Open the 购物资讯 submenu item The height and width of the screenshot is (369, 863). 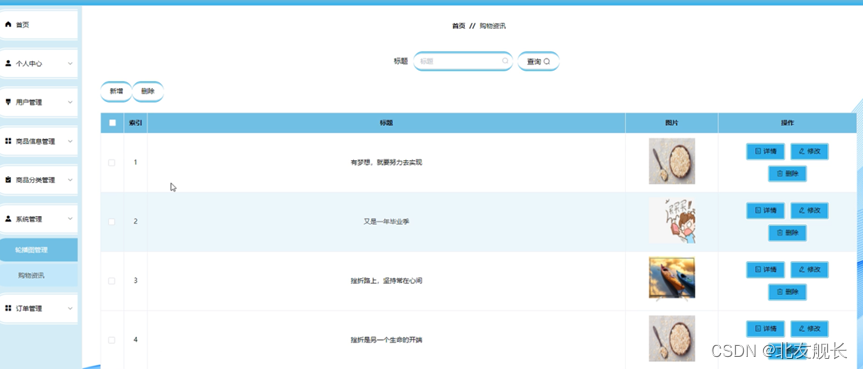pyautogui.click(x=39, y=275)
